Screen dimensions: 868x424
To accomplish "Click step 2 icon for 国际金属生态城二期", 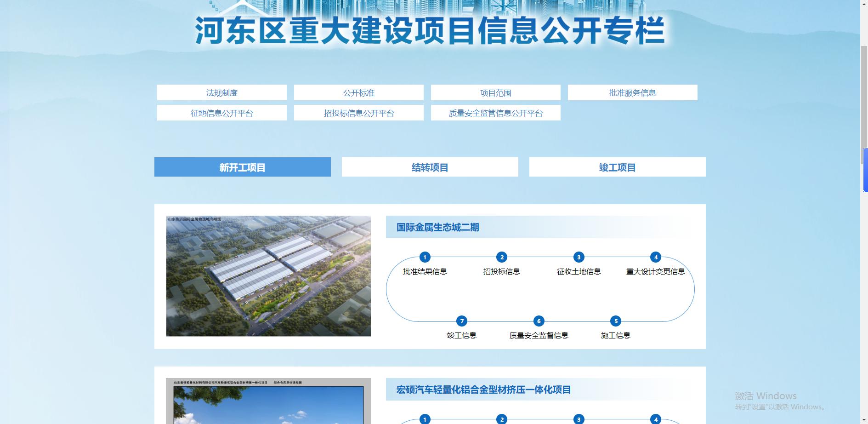I will 502,257.
